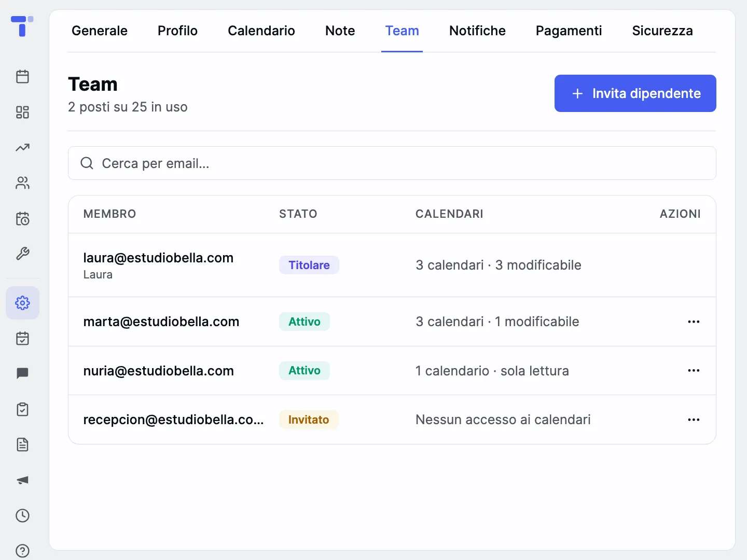Click the name Laura under the email
Screen dimensions: 747x560
(98, 274)
